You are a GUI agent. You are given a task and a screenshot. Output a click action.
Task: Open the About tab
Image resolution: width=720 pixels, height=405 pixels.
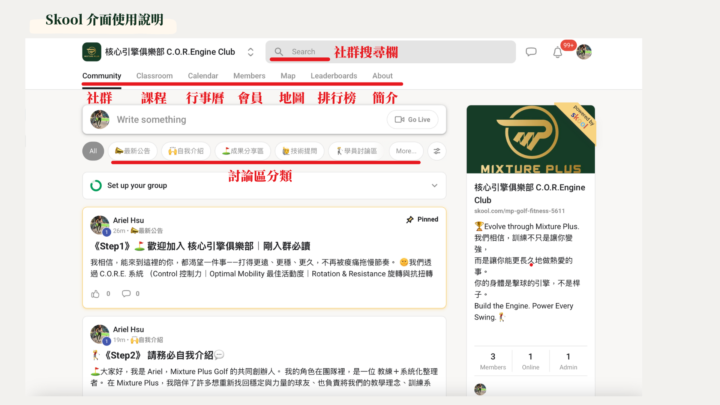click(382, 76)
